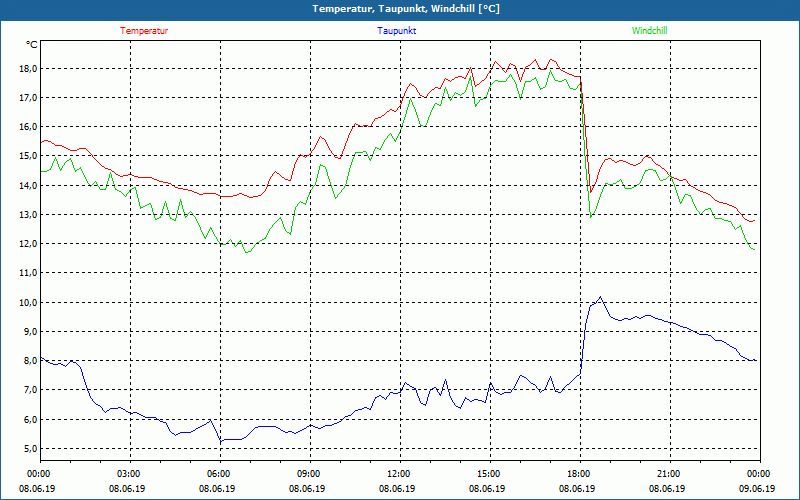The image size is (800, 500).
Task: Click the 11,0 y-axis value
Action: click(x=29, y=273)
